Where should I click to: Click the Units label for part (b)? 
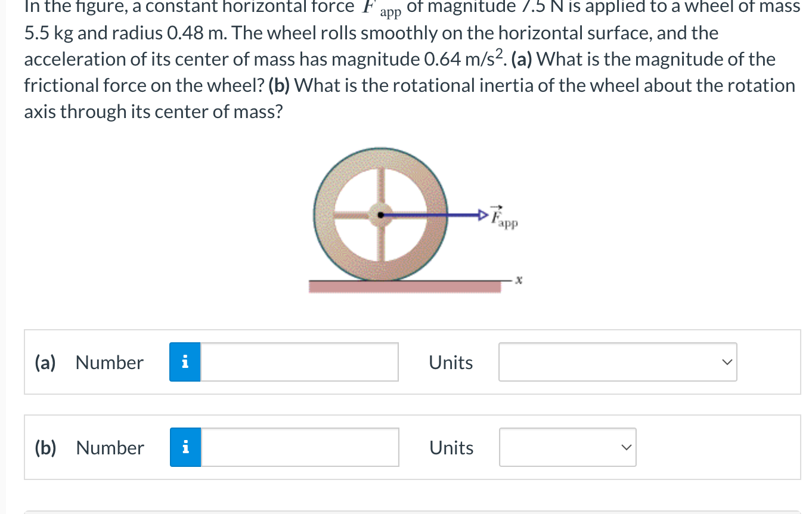(x=451, y=447)
